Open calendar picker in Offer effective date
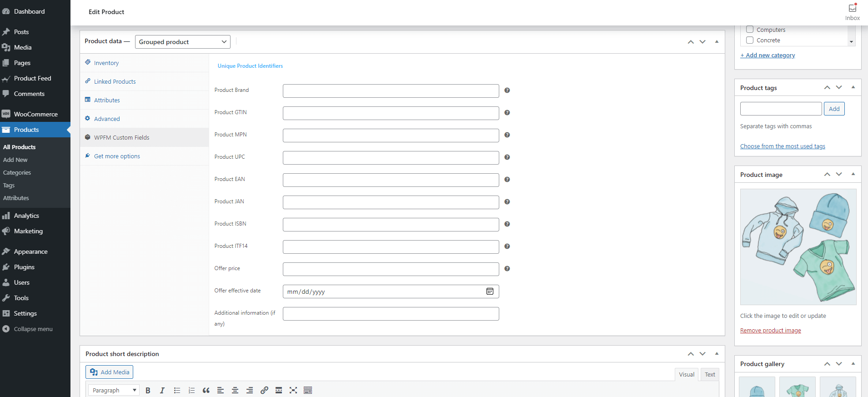The width and height of the screenshot is (868, 397). [x=490, y=291]
